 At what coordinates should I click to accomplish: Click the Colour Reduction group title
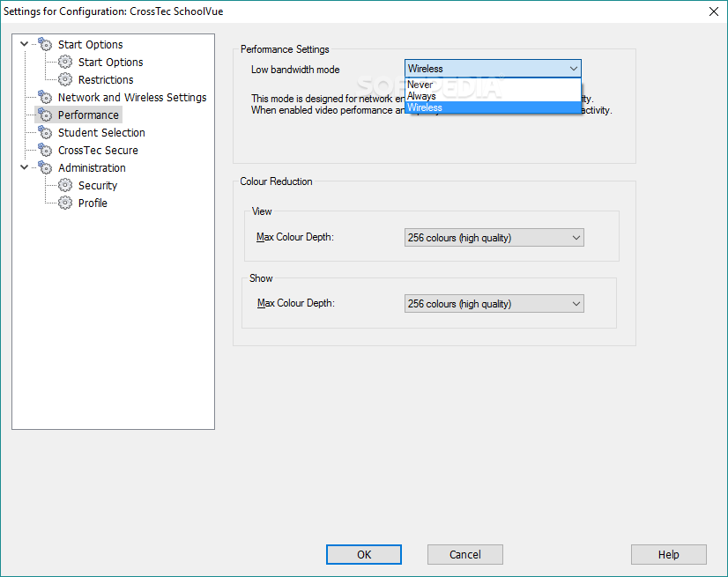click(276, 181)
